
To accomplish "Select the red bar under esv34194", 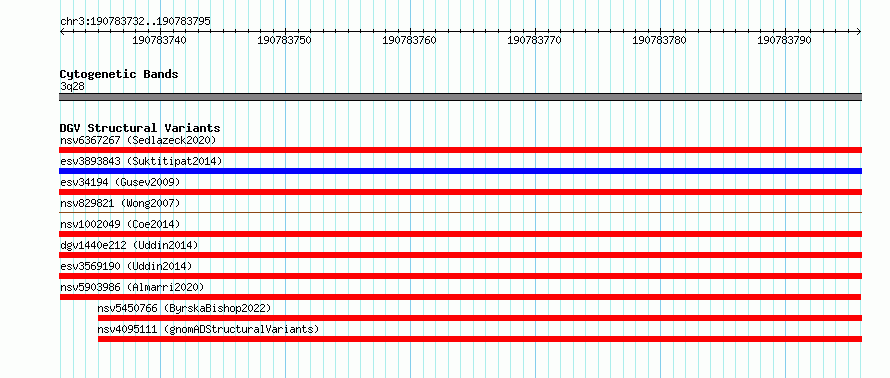I will pyautogui.click(x=460, y=192).
